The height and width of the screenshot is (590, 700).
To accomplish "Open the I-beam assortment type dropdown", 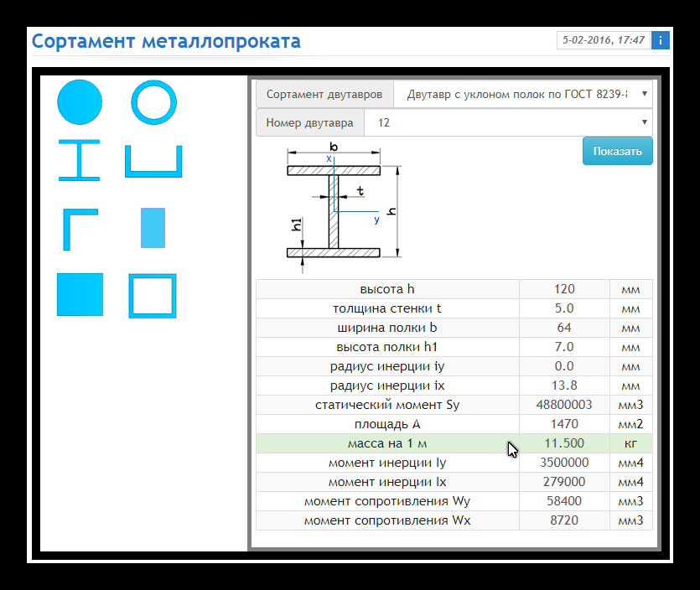I will coord(523,94).
